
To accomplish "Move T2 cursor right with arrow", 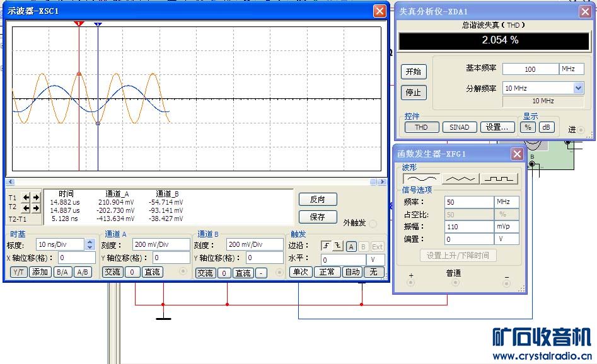I will tap(36, 208).
